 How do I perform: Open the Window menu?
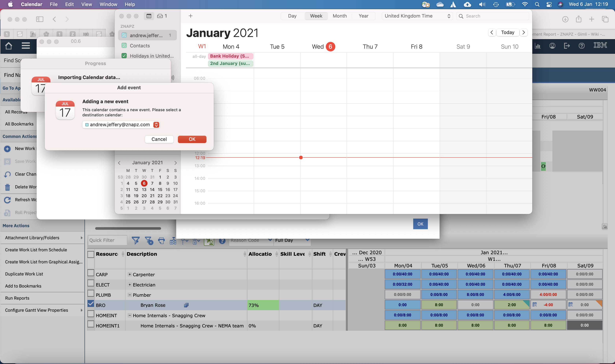click(108, 4)
